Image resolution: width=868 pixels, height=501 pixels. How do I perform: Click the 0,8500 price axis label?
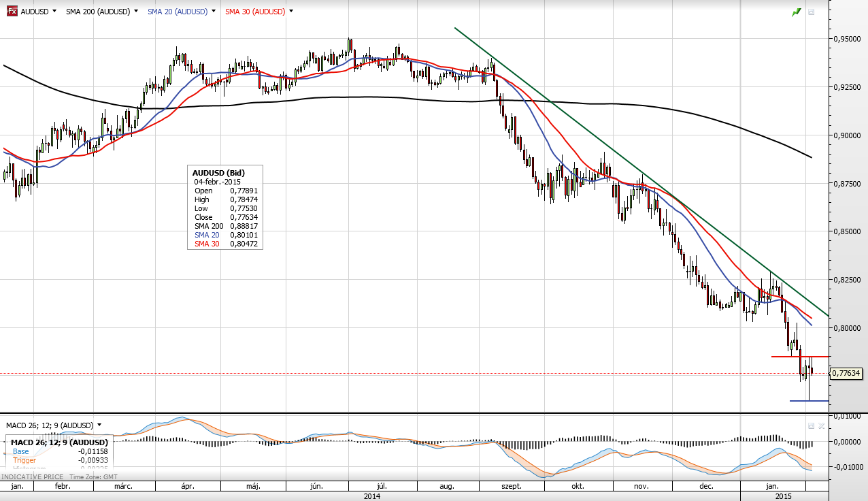[x=848, y=231]
